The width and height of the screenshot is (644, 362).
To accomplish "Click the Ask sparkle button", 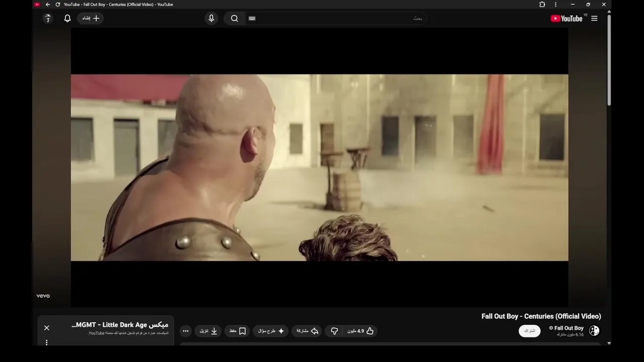I will [271, 331].
